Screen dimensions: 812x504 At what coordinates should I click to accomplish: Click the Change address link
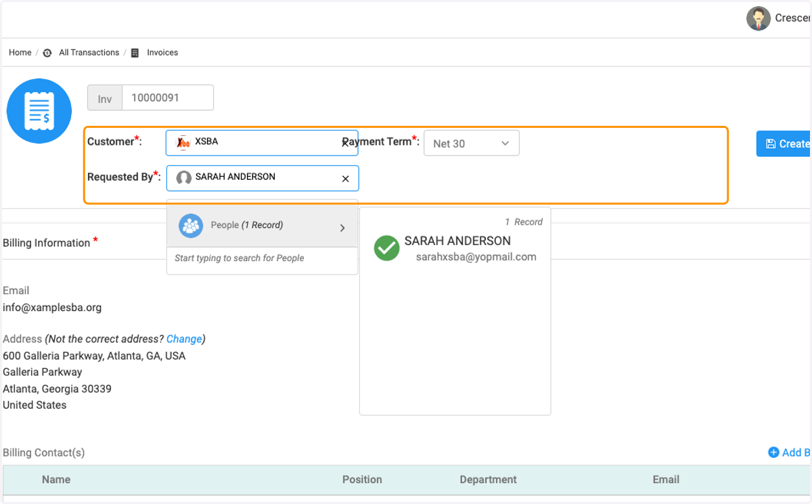pyautogui.click(x=184, y=339)
